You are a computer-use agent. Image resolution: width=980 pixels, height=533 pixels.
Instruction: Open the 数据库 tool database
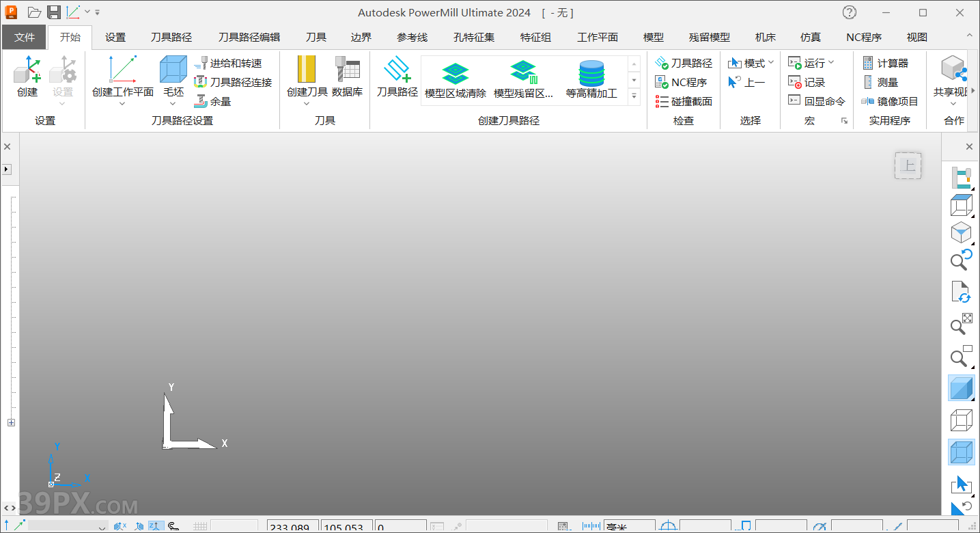pyautogui.click(x=348, y=77)
